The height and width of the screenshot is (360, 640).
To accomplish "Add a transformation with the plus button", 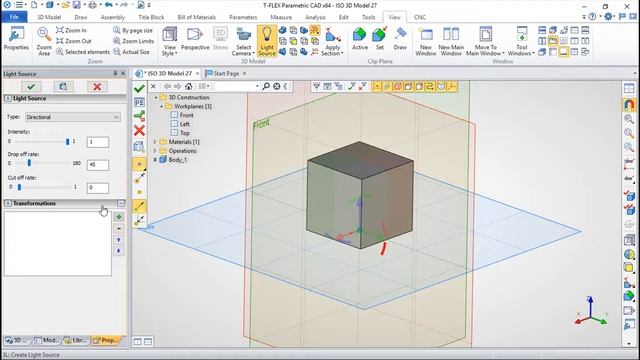I will click(x=119, y=217).
